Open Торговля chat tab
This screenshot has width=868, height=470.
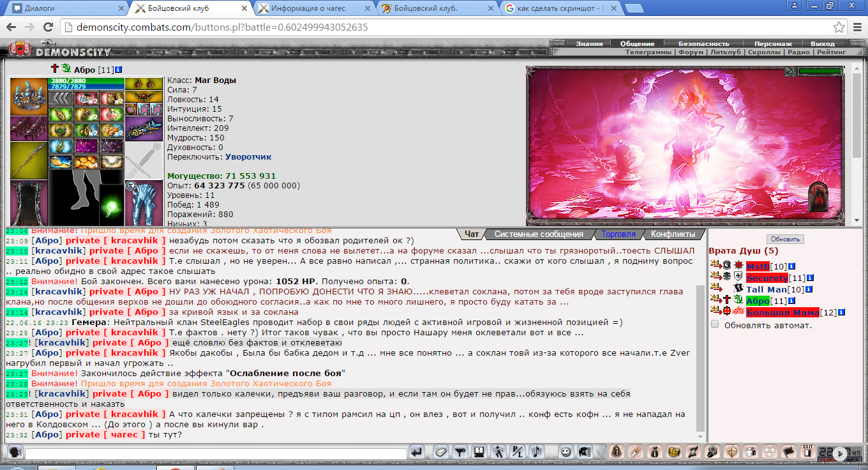click(618, 234)
